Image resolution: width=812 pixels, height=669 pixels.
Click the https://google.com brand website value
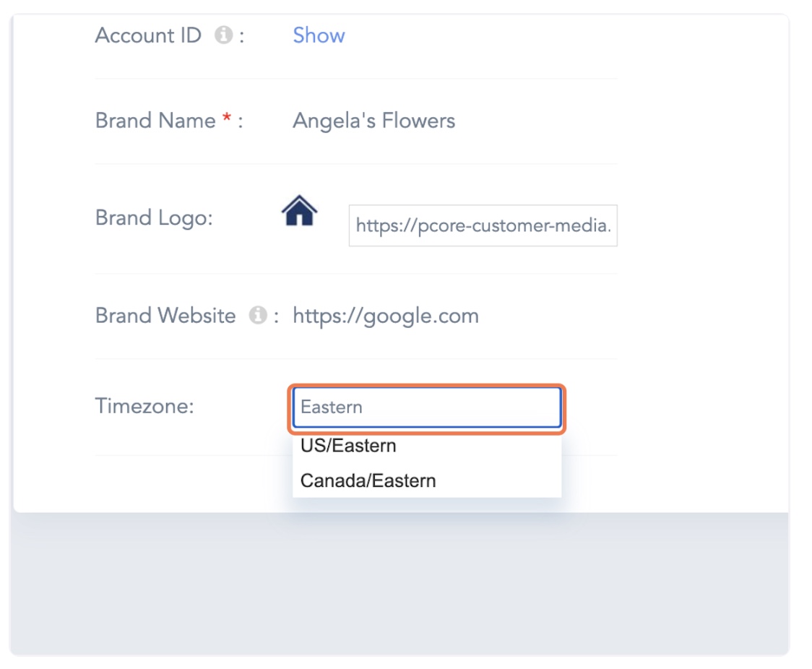(385, 316)
